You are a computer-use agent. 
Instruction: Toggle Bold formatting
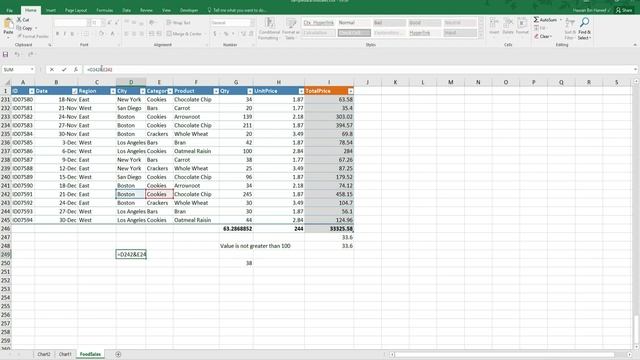pyautogui.click(x=58, y=34)
